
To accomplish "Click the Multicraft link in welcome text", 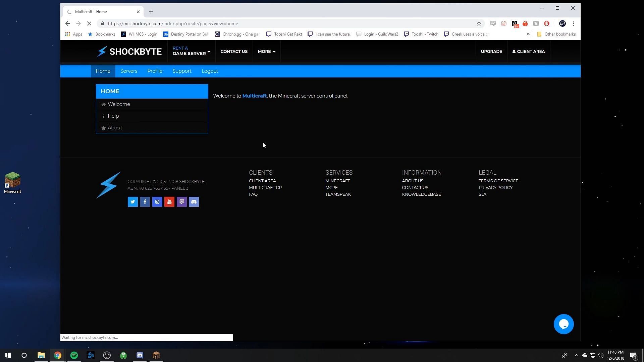I will click(254, 96).
